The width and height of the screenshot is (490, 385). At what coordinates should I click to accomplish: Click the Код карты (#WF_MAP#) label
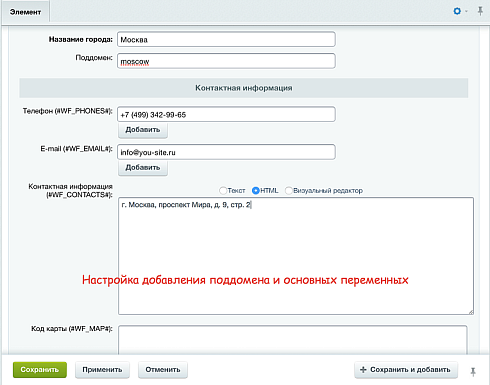tap(72, 329)
